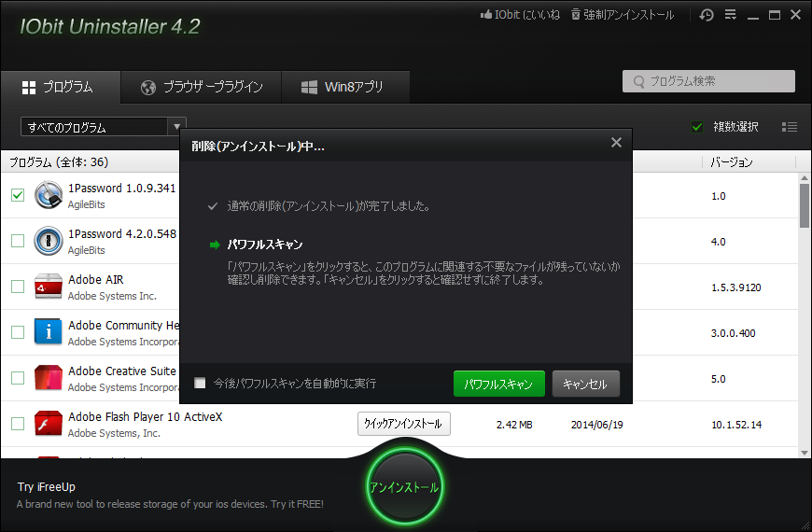This screenshot has height=532, width=812.
Task: Enable 今後パワフルスキャンを自動的に実行 checkbox
Action: (x=200, y=383)
